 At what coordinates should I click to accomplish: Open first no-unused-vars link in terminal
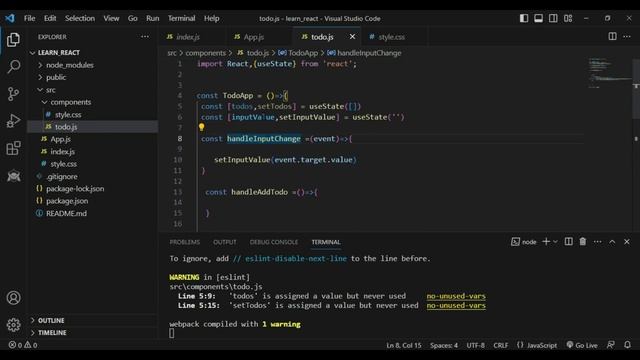tap(456, 296)
